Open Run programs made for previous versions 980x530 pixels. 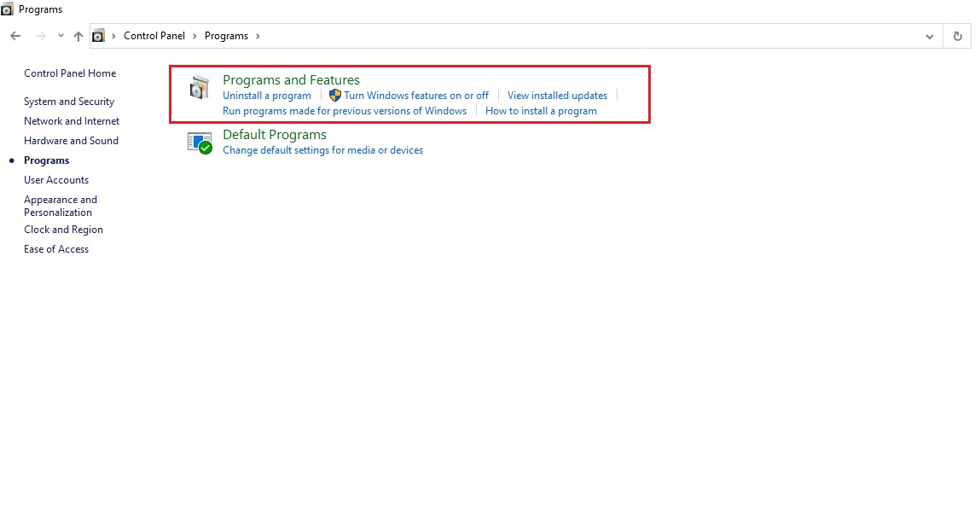[x=345, y=112]
